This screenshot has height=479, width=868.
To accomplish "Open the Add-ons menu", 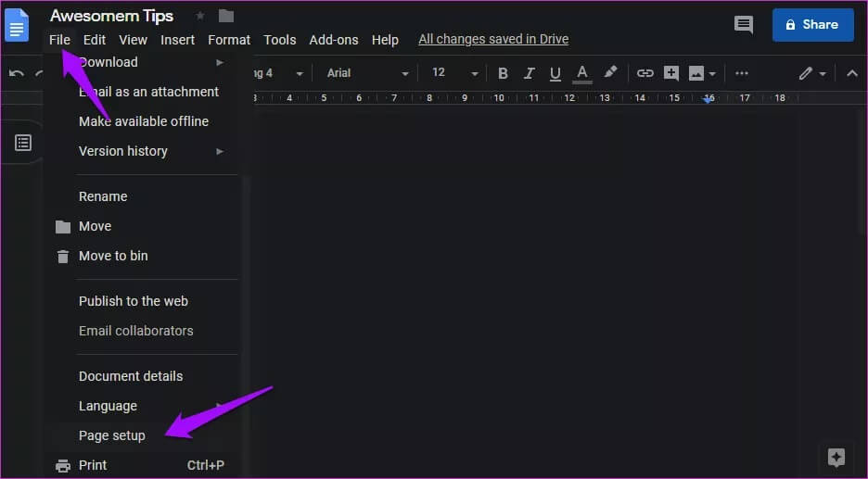I will pos(333,40).
